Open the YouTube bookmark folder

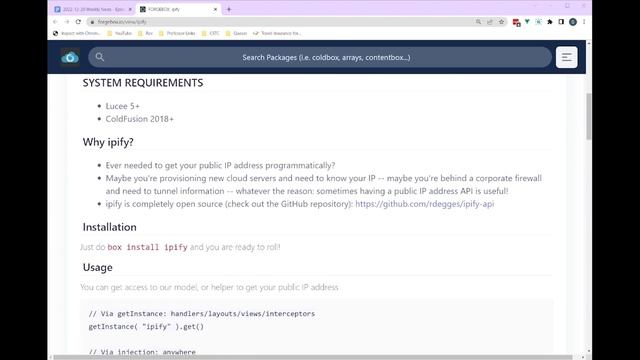pyautogui.click(x=119, y=33)
